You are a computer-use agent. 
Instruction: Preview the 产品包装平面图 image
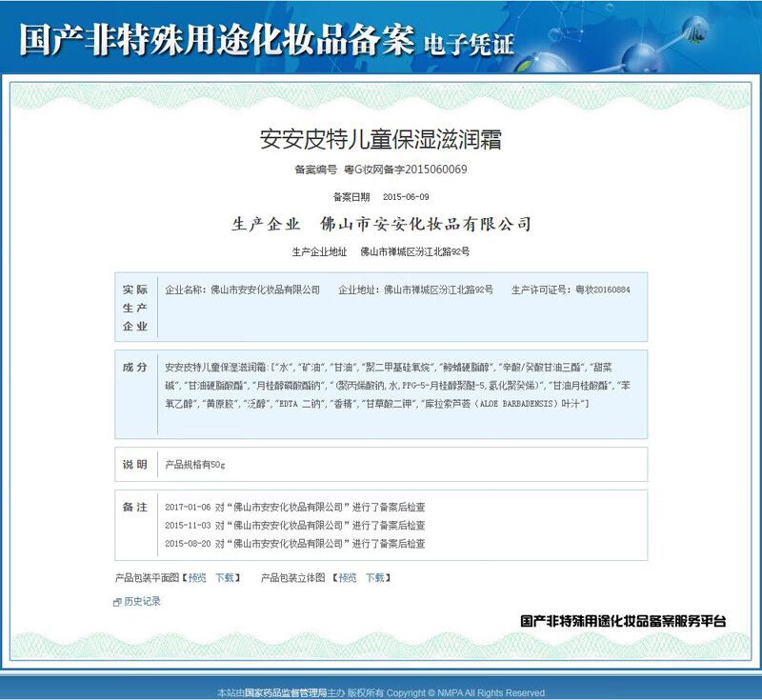point(197,577)
